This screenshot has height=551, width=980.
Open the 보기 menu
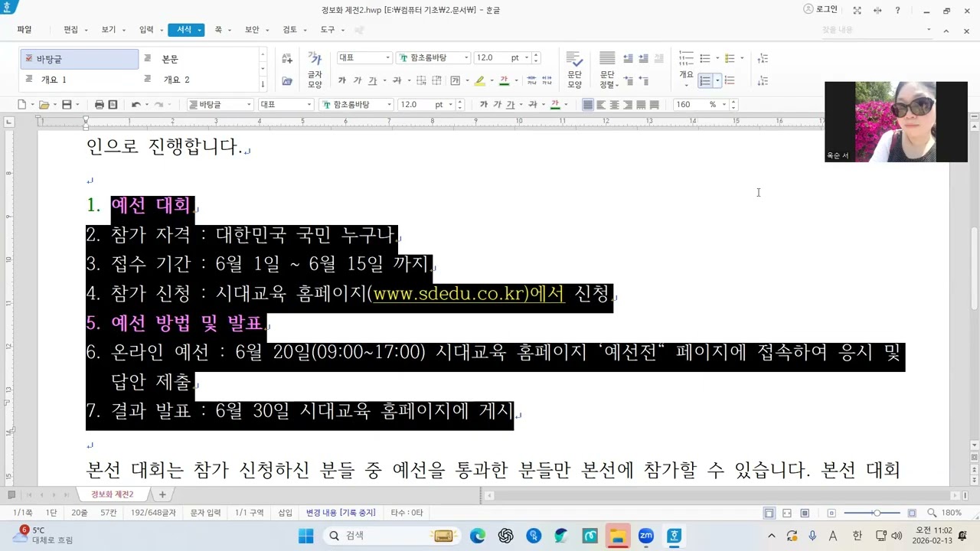click(x=109, y=30)
